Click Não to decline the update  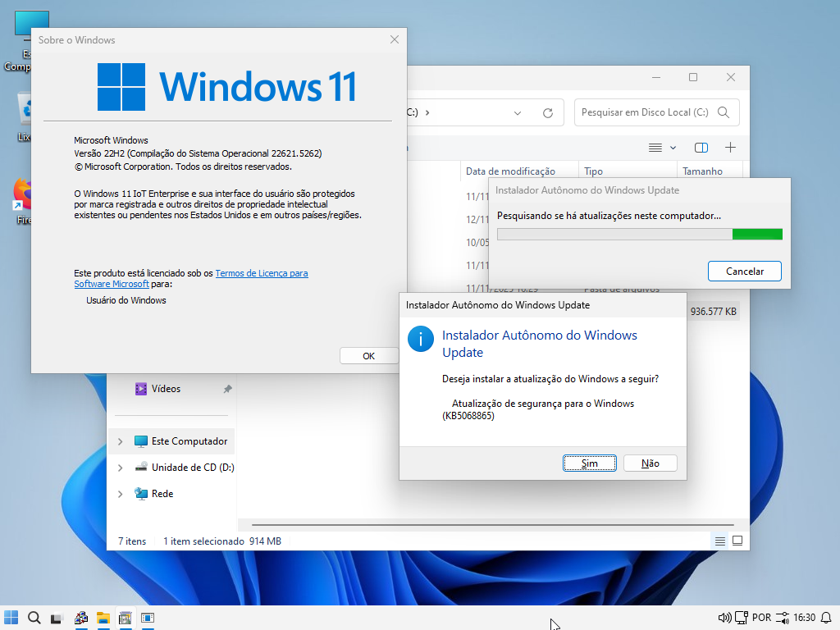(x=650, y=463)
